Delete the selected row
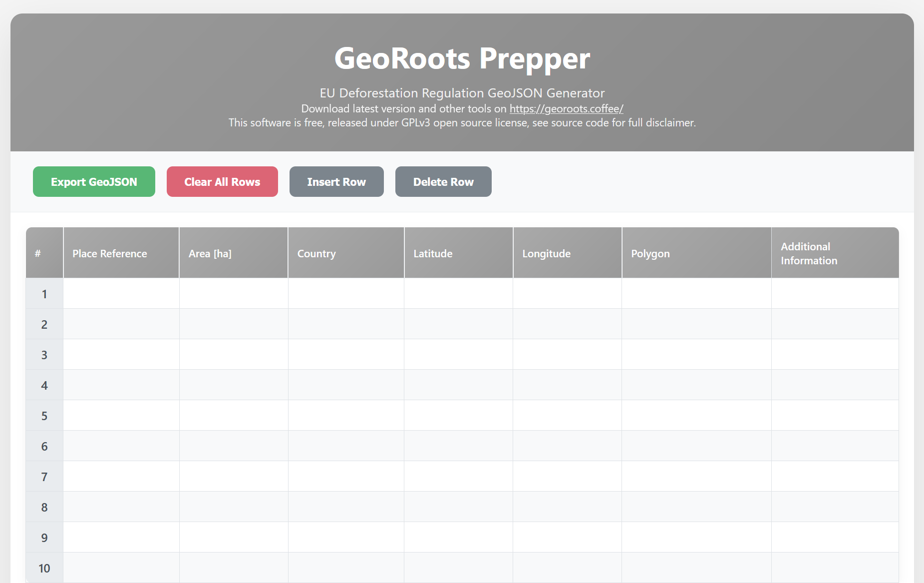The image size is (924, 583). [443, 182]
